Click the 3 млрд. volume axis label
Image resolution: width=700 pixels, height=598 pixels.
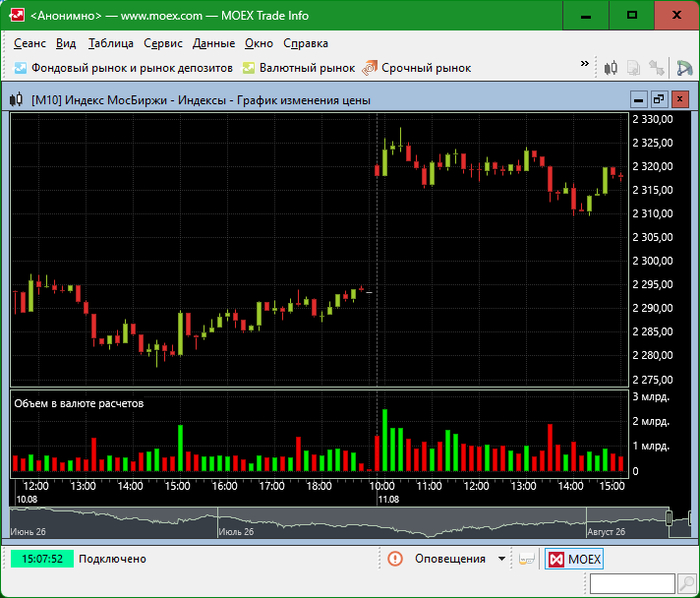point(651,397)
